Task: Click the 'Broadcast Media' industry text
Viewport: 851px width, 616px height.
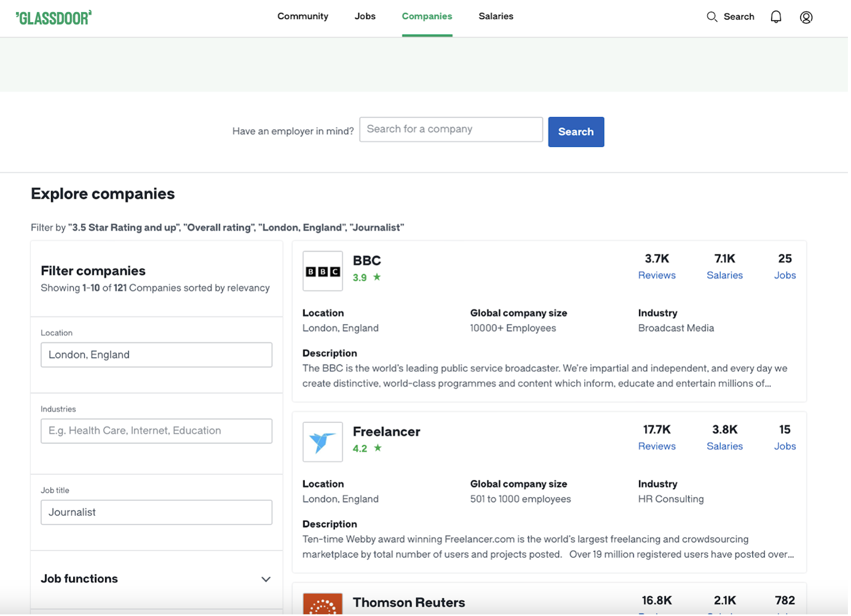Action: (x=678, y=329)
